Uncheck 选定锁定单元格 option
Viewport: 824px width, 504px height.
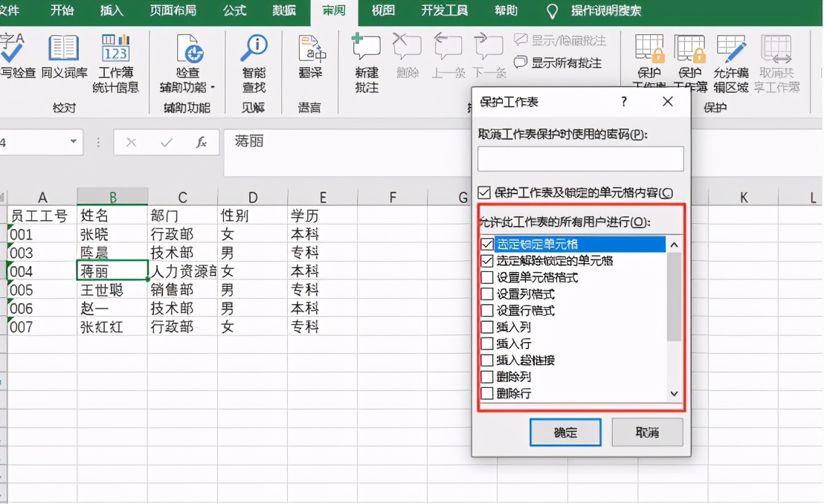coord(487,244)
